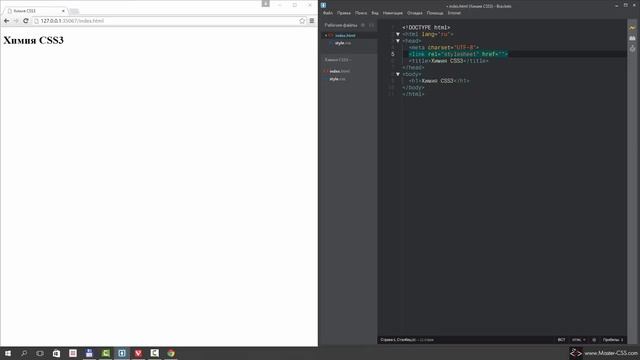Viewport: 640px width, 360px height.
Task: Open Windows Store taskbar icon
Action: coord(56,353)
